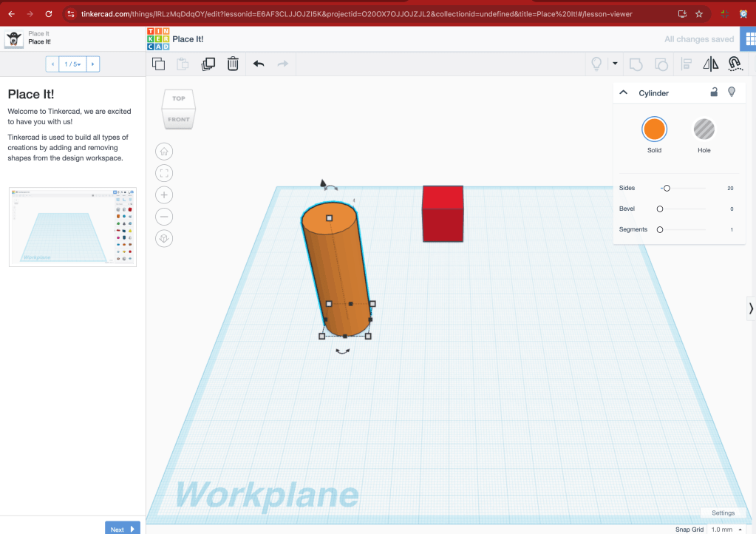The height and width of the screenshot is (534, 756).
Task: Click the cylinder height handle on top
Action: 330,218
